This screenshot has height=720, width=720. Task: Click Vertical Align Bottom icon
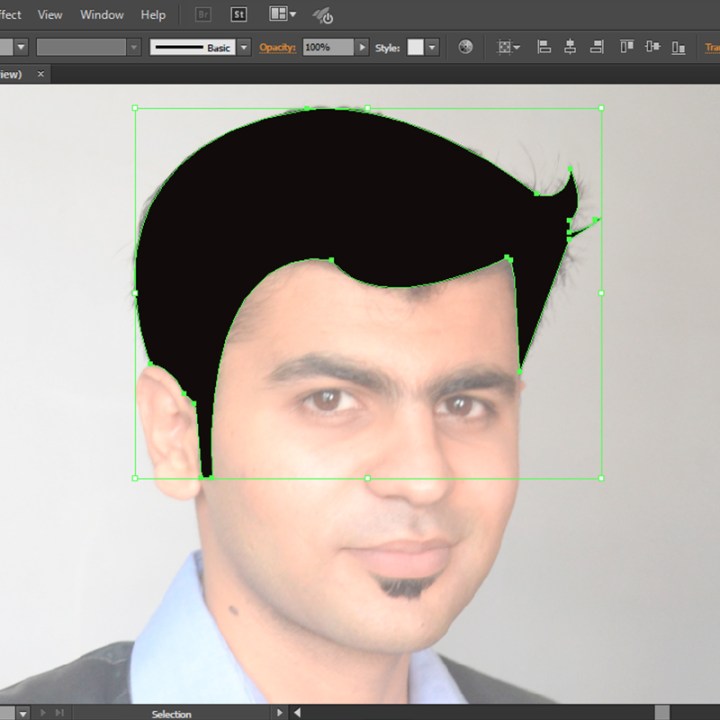pos(679,47)
